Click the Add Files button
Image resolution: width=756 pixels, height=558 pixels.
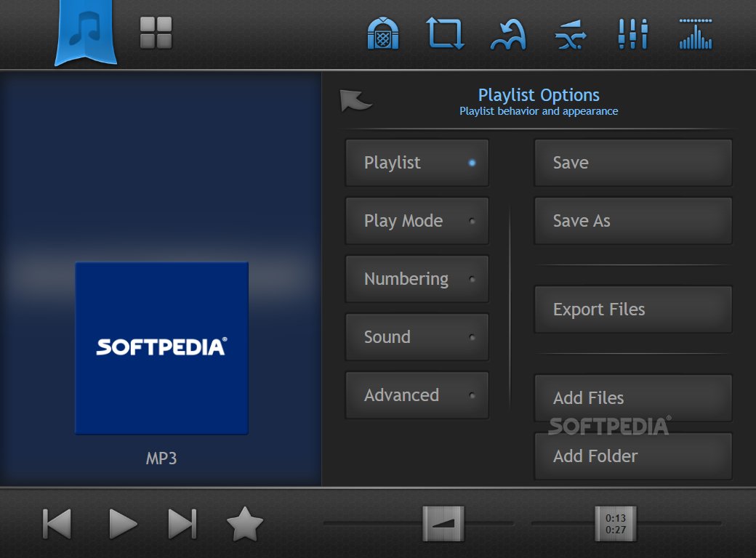pyautogui.click(x=633, y=398)
